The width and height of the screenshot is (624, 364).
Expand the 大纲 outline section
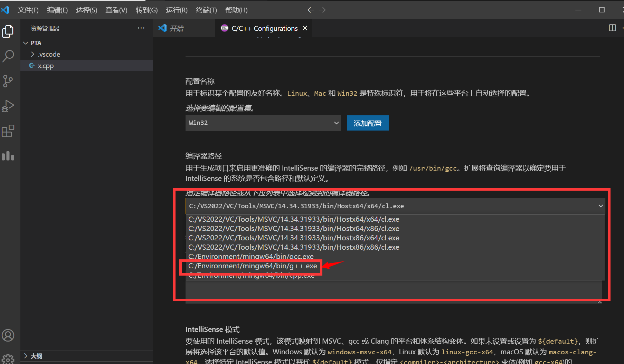(x=86, y=356)
